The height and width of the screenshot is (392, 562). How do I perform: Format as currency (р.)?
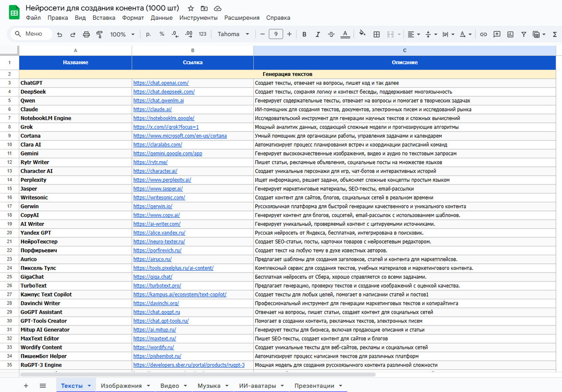148,34
